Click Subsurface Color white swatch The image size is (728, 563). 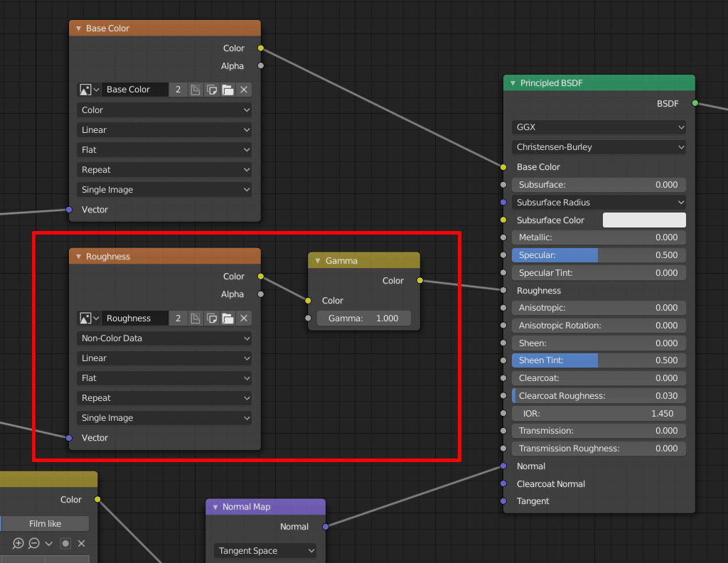[x=644, y=220]
